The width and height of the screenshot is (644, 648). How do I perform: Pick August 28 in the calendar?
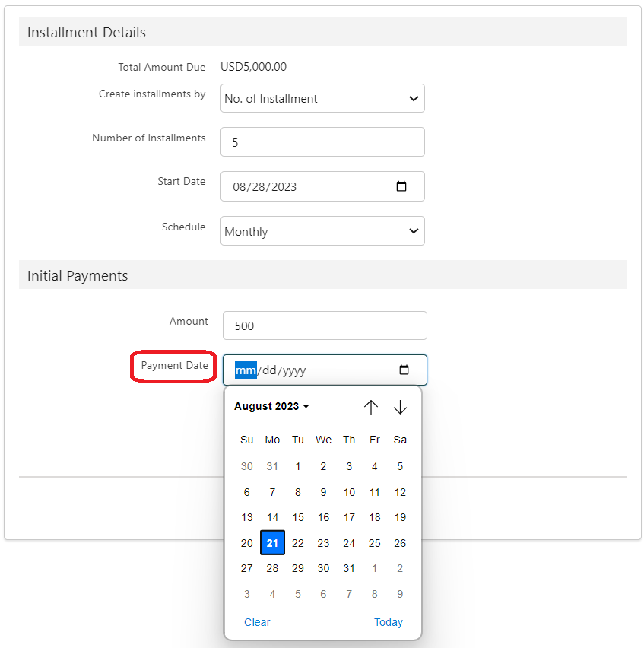(x=272, y=568)
